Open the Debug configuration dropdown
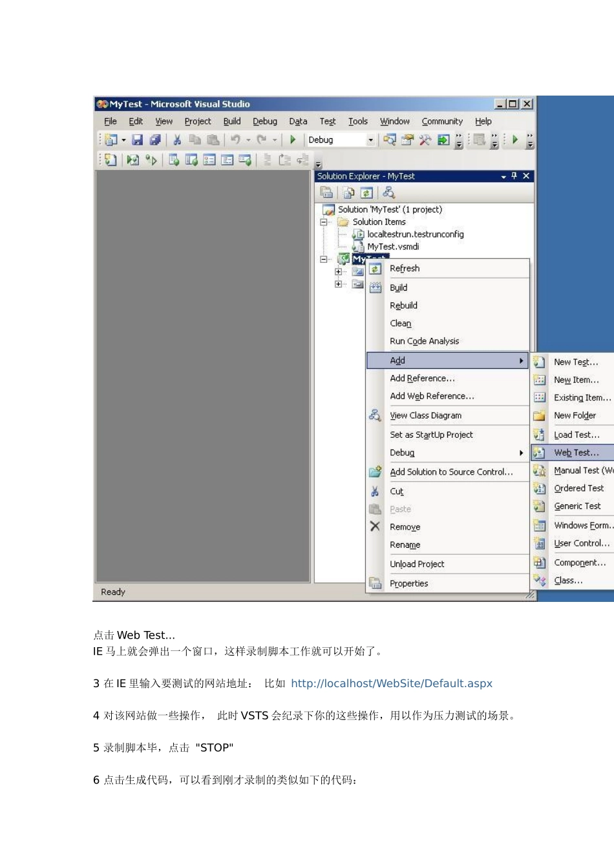The height and width of the screenshot is (868, 614). tap(370, 140)
